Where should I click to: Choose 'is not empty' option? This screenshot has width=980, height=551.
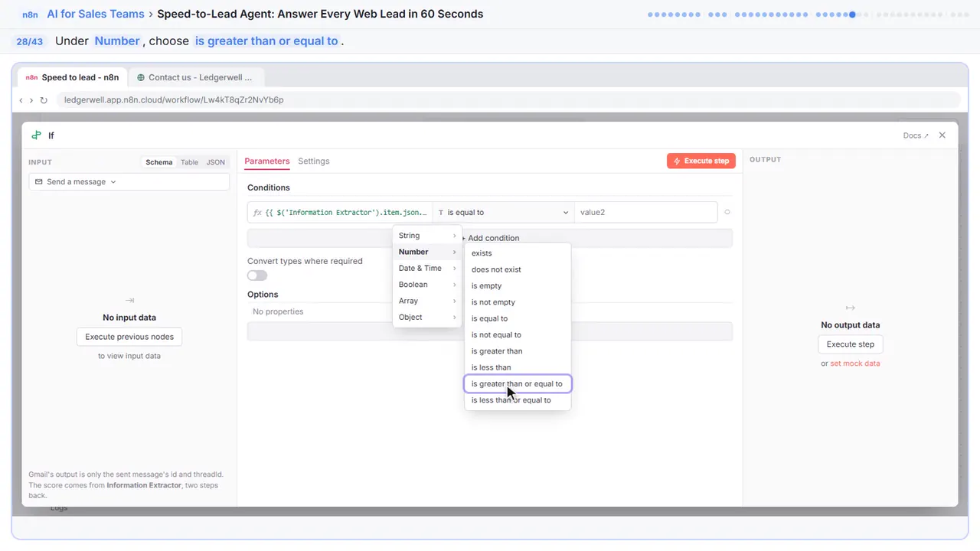518,302
